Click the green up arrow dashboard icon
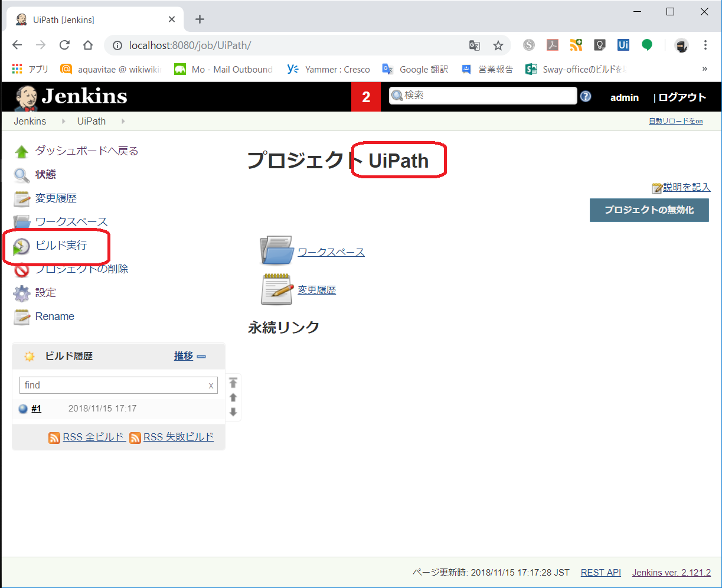Screen dimensions: 722x588 (22, 152)
